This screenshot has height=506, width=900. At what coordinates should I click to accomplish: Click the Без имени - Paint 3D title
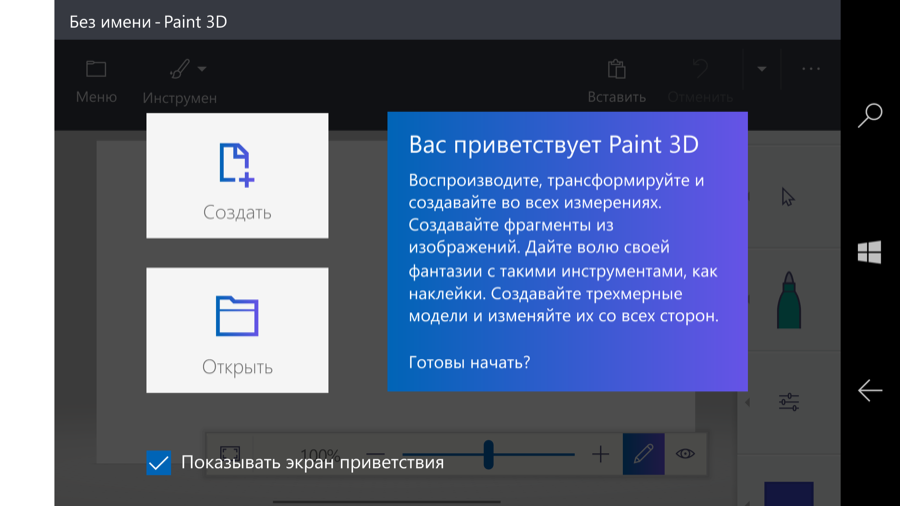pyautogui.click(x=148, y=22)
